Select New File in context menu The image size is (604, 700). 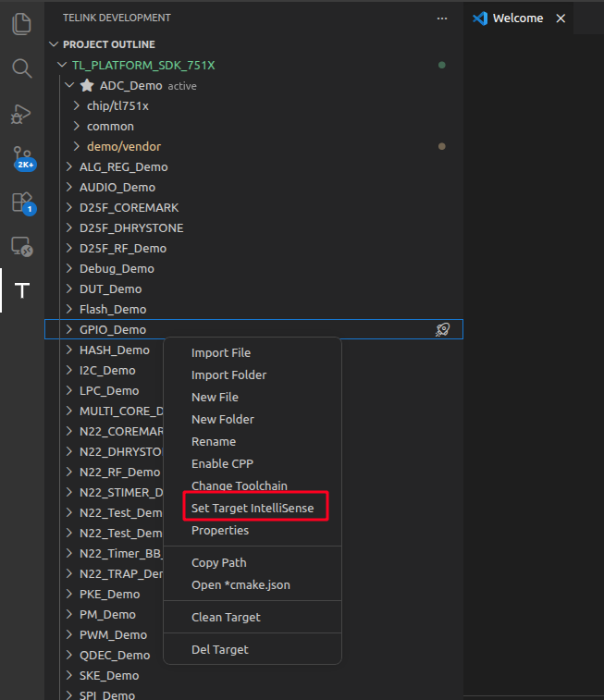tap(253, 397)
